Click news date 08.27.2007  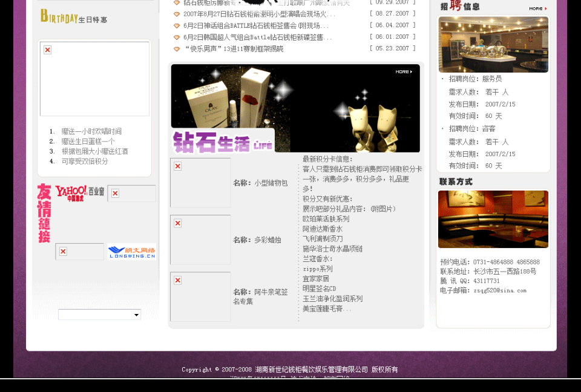coord(392,14)
